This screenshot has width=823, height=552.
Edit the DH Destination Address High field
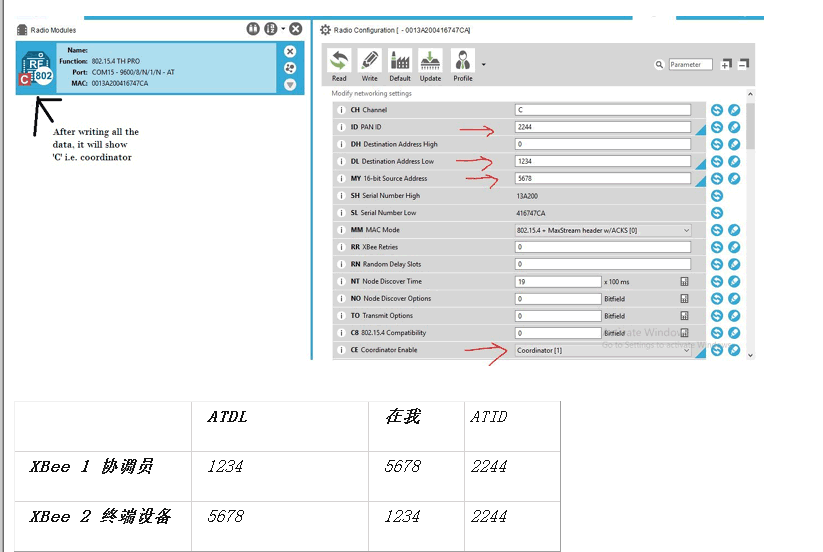[x=603, y=144]
